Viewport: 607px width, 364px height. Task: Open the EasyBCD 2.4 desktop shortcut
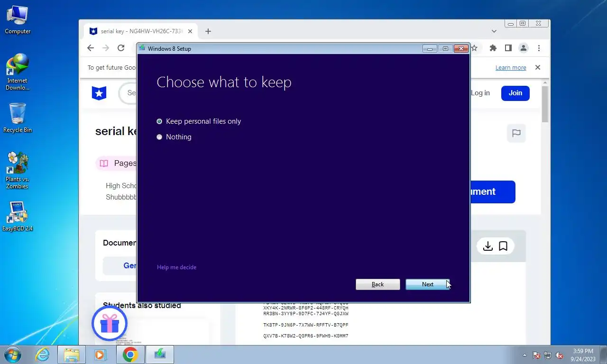18,217
